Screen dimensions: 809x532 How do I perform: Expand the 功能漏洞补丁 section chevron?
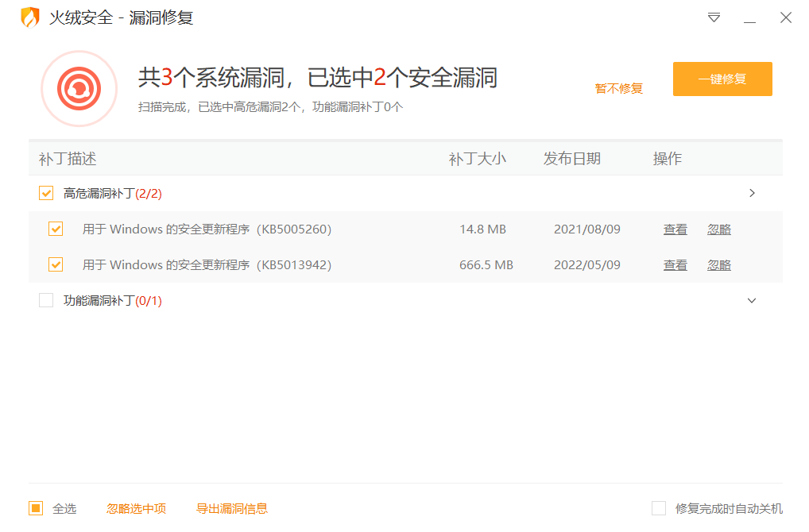[x=752, y=300]
